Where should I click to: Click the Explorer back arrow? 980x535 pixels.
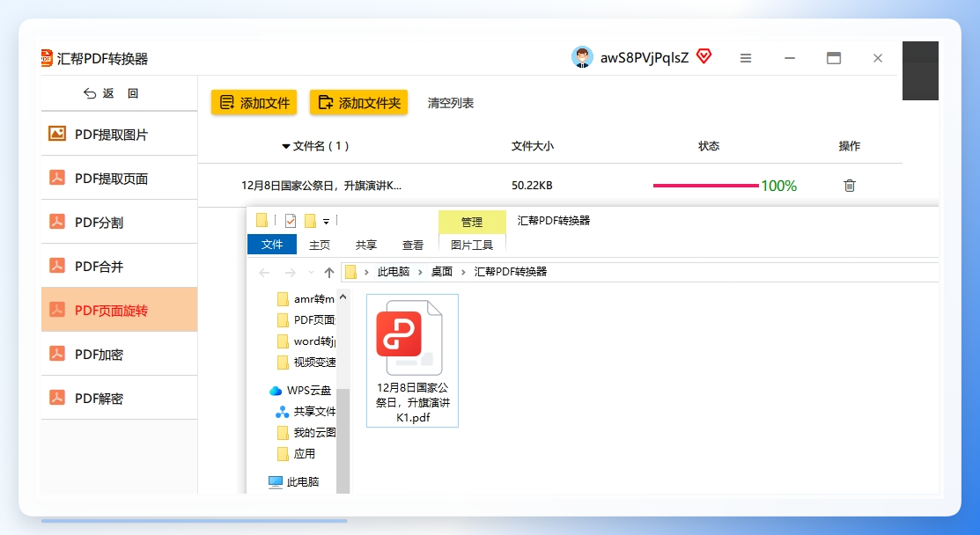[264, 272]
